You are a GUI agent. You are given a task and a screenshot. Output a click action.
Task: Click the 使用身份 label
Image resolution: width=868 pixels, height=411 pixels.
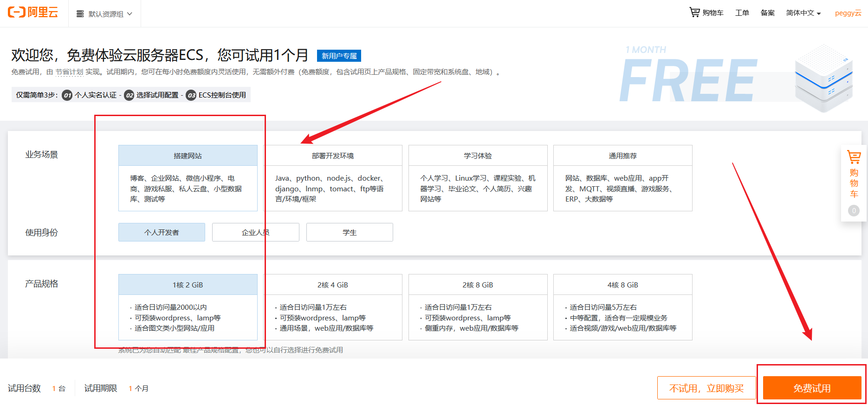(x=42, y=233)
